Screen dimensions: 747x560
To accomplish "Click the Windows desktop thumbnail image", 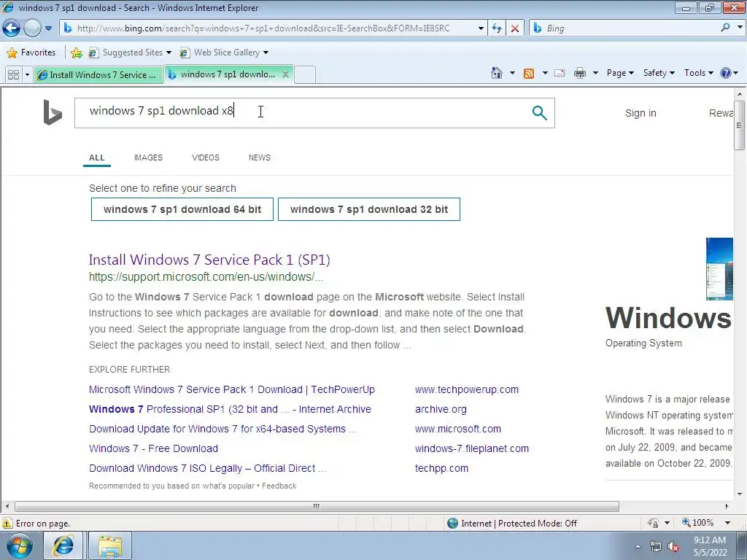I will point(719,269).
